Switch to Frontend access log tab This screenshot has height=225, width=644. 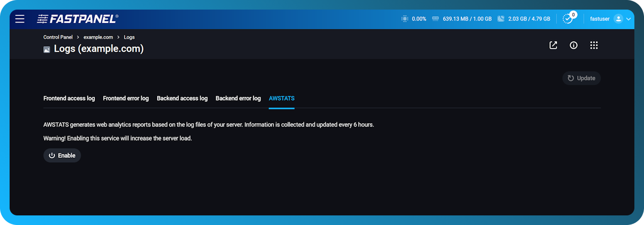point(69,98)
